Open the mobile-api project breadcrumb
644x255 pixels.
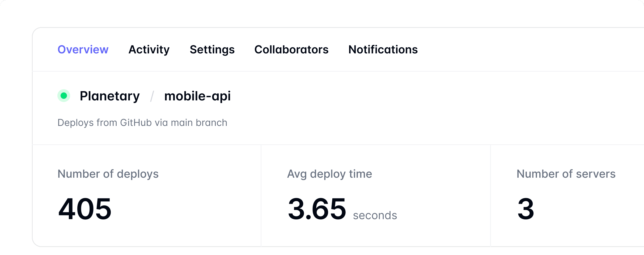click(x=197, y=96)
